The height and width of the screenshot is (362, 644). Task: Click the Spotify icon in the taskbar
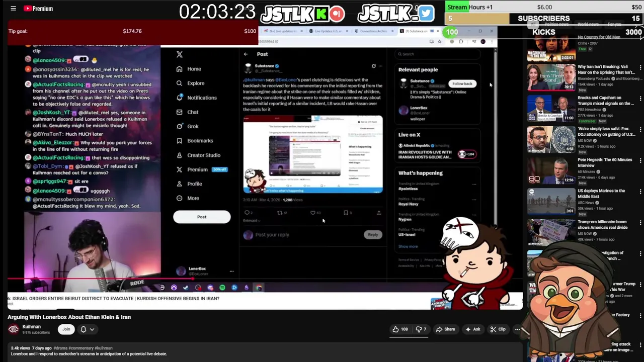pyautogui.click(x=222, y=288)
